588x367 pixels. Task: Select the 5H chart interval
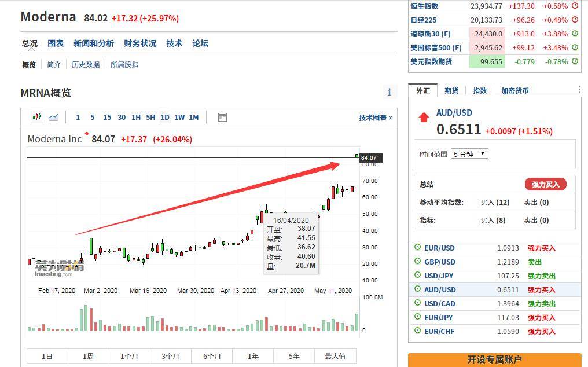[x=150, y=118]
